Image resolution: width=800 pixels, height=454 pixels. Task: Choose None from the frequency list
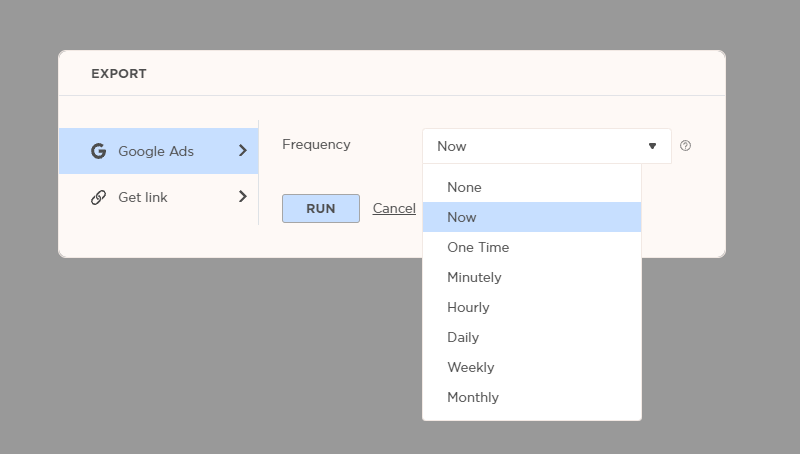(532, 187)
